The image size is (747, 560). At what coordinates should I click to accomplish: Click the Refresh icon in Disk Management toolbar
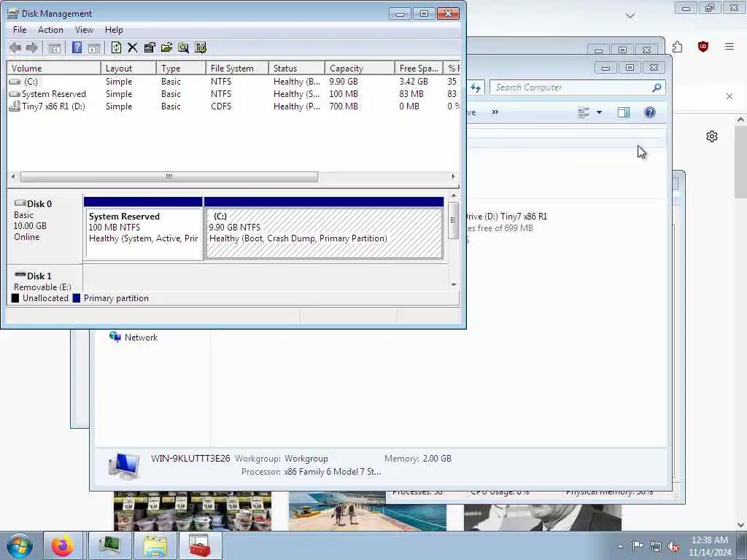coord(116,47)
